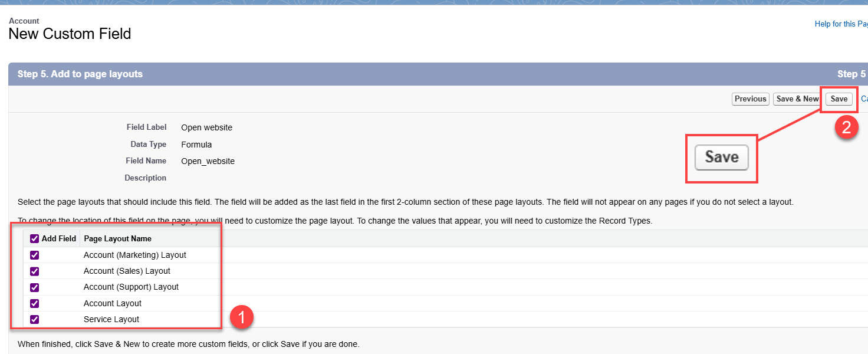Click the New Custom Field page title
The height and width of the screenshot is (354, 868).
[70, 34]
